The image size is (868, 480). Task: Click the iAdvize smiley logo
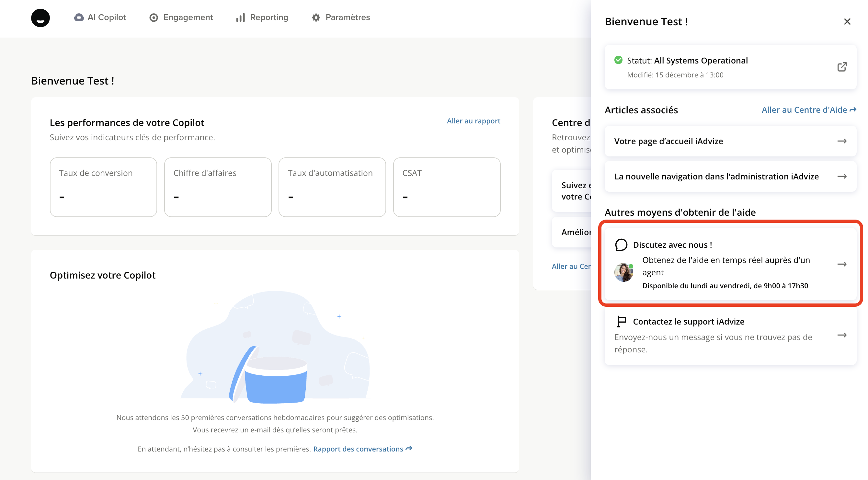tap(40, 18)
